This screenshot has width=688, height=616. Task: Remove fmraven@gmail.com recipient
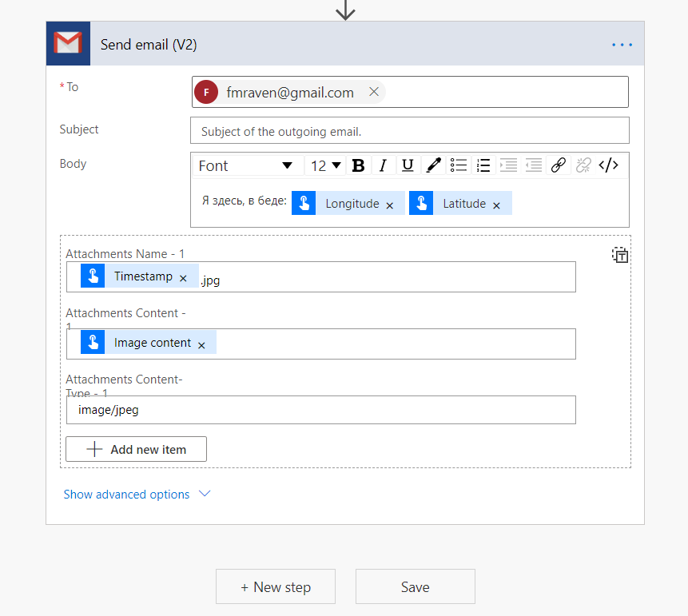tap(374, 92)
